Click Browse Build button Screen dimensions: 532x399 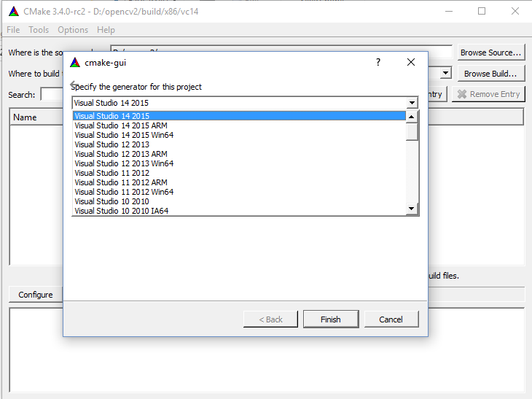pos(491,74)
